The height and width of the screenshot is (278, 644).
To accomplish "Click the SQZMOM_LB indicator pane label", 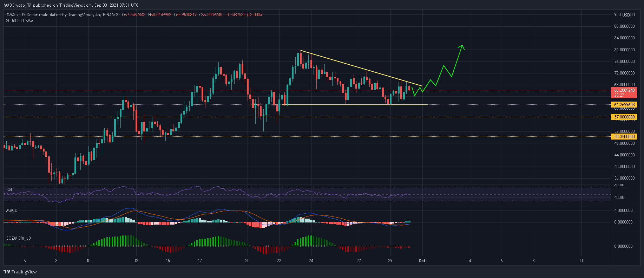I will pyautogui.click(x=18, y=238).
